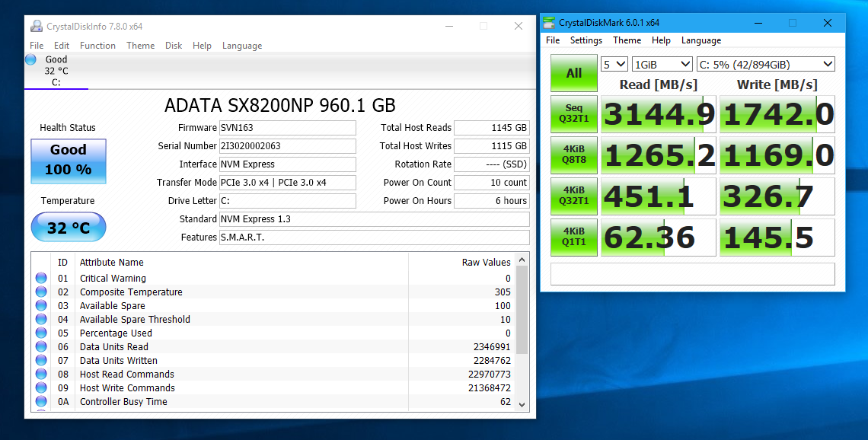Click the Standard field NVM Express 1.3
Viewport: 868px width, 440px height.
(374, 218)
